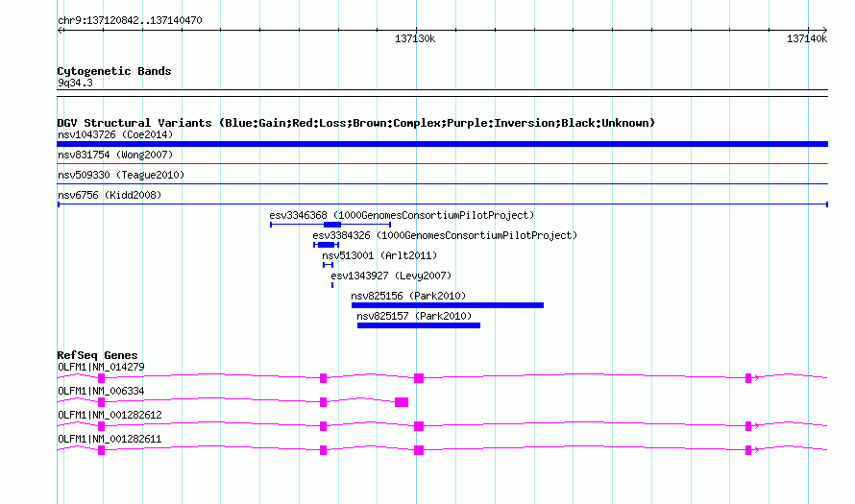Select the red nsv831754 loss line
855x504 pixels.
pyautogui.click(x=442, y=163)
